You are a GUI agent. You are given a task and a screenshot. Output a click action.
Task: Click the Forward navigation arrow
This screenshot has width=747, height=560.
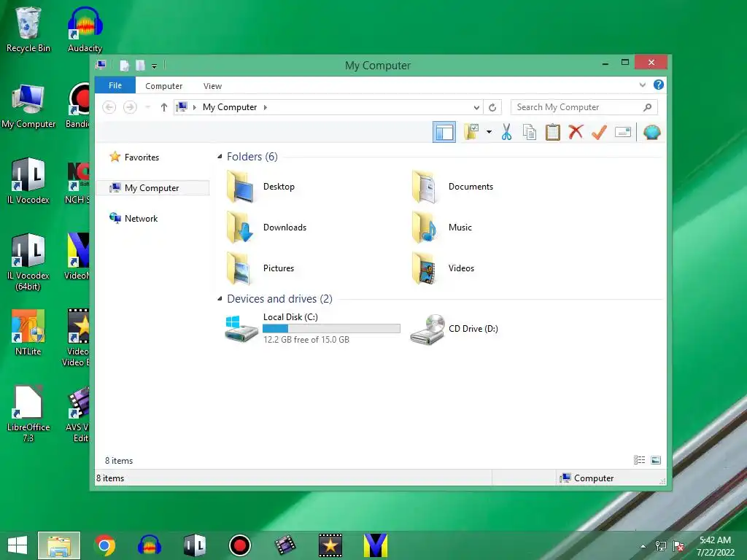(x=130, y=107)
